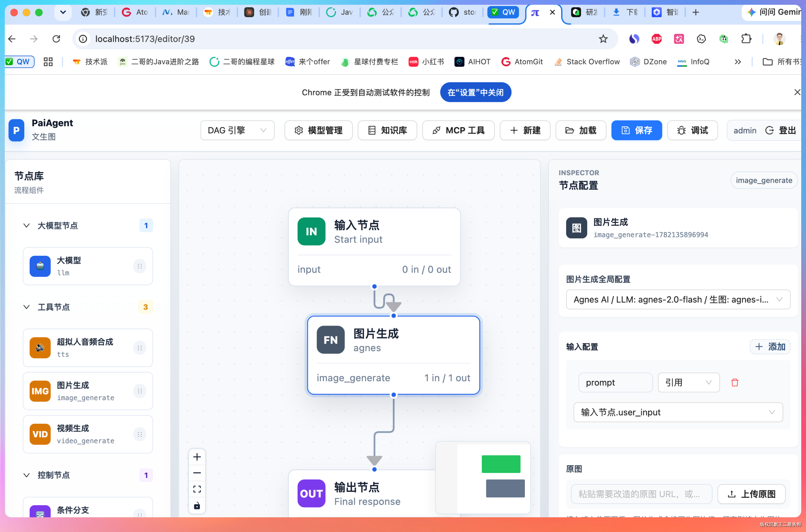Toggle canvas interactivity lock

(197, 506)
